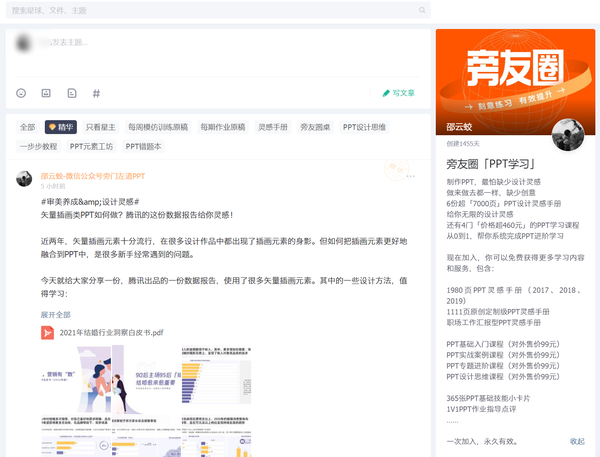Screen dimensions: 600x457
Task: Select the 灵感手册 tag
Action: pos(273,127)
